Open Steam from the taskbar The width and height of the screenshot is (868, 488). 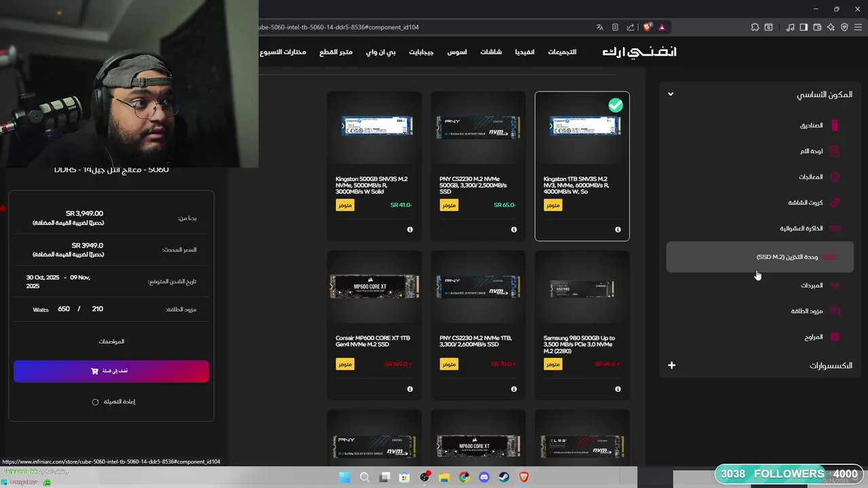tap(504, 477)
